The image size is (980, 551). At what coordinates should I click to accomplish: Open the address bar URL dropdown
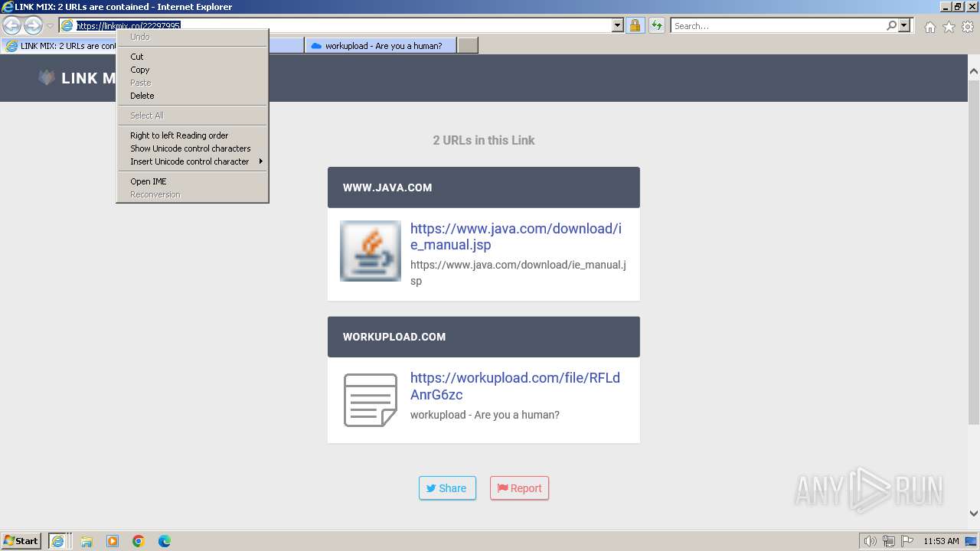coord(618,26)
